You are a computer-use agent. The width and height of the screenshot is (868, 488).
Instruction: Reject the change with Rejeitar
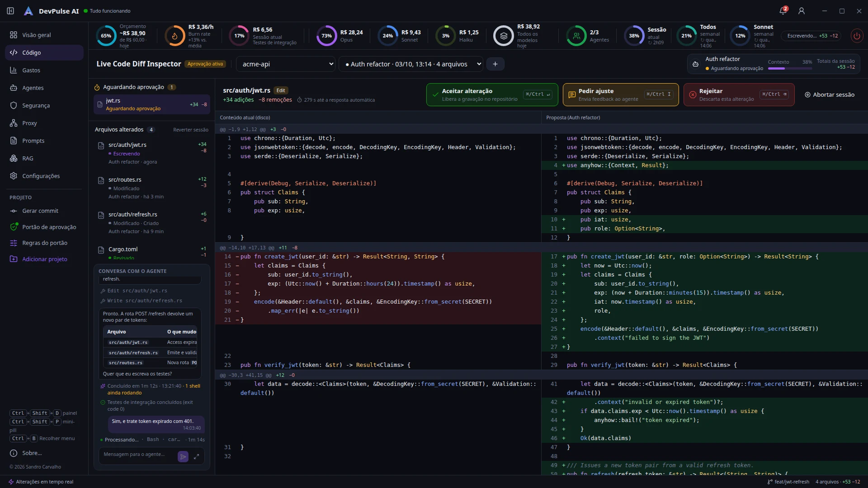[739, 95]
